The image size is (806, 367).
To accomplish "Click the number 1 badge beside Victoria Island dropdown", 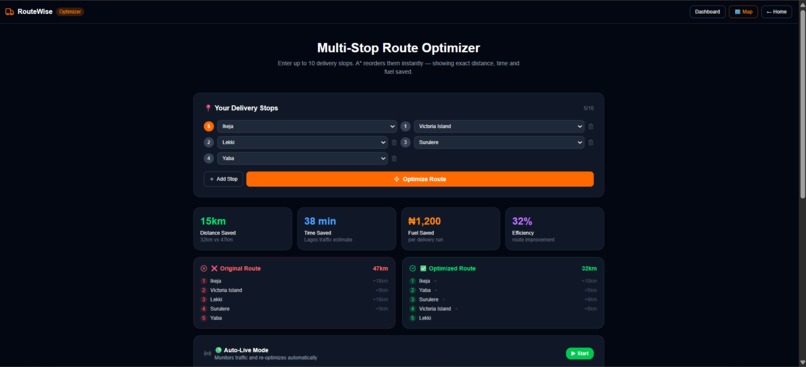I will [x=406, y=126].
